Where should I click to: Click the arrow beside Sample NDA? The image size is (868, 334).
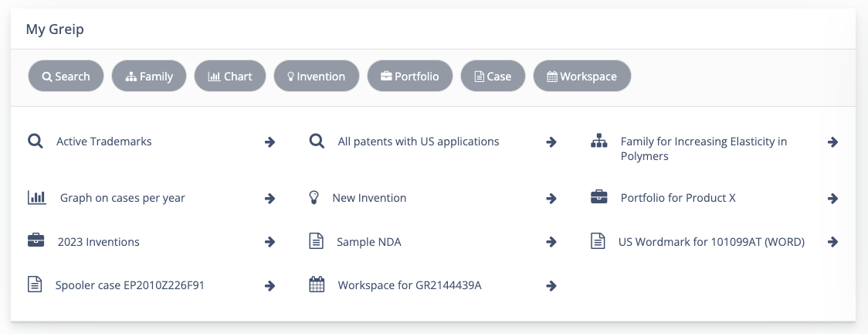[x=551, y=242]
